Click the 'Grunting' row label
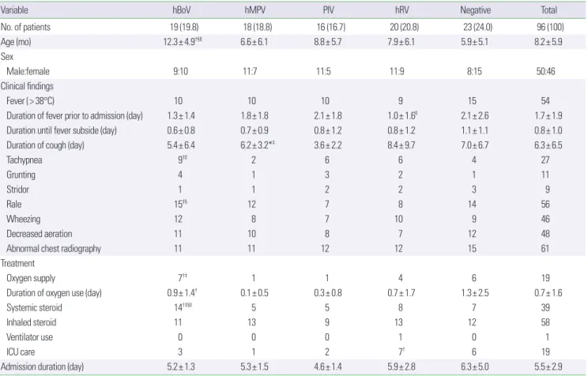The width and height of the screenshot is (588, 376). pyautogui.click(x=21, y=175)
